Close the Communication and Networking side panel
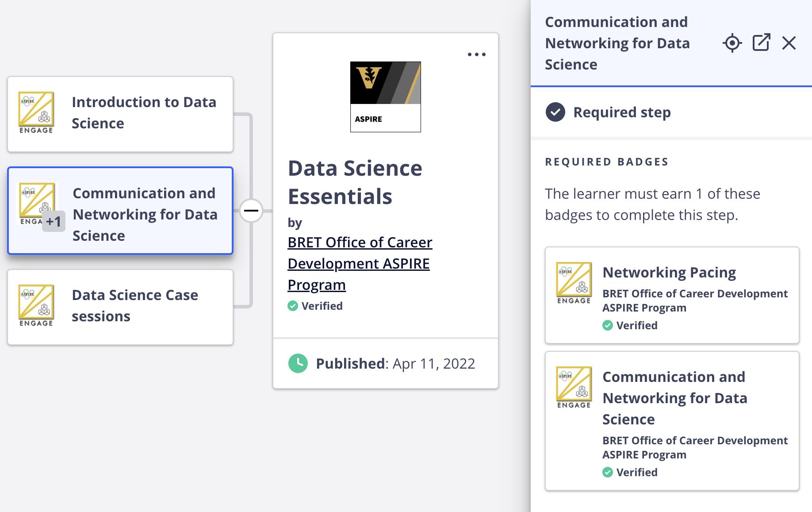812x512 pixels. pyautogui.click(x=789, y=43)
